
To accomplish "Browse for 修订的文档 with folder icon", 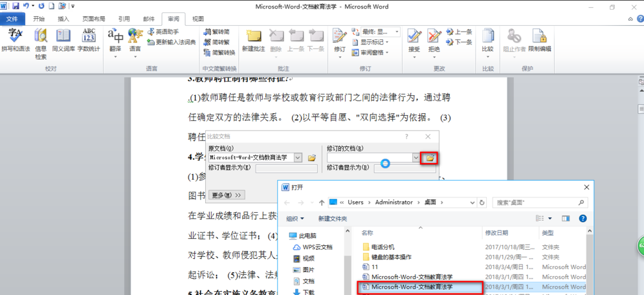I will [x=430, y=158].
